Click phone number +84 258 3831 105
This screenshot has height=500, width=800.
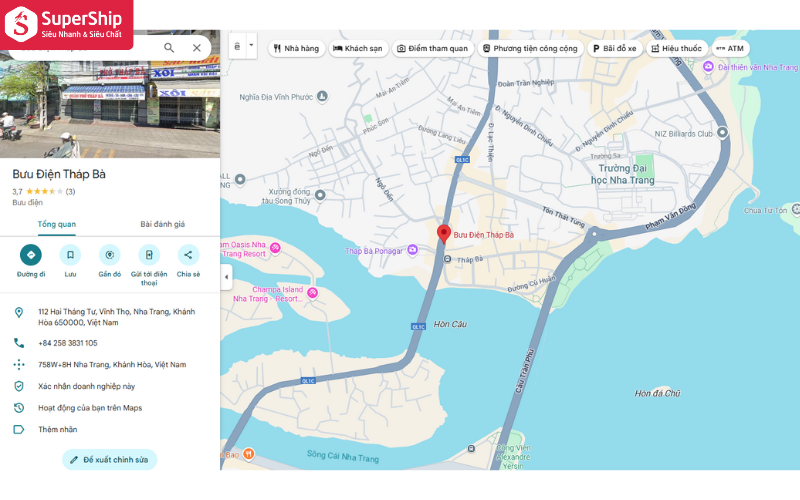(68, 343)
